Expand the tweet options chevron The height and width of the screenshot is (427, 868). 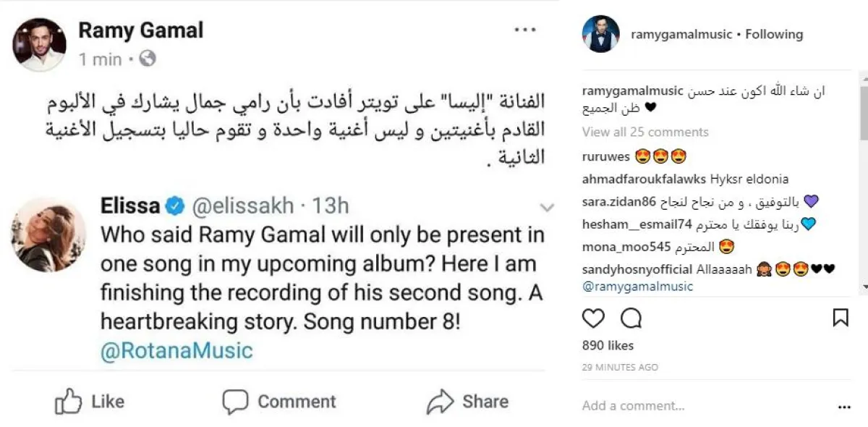(547, 208)
